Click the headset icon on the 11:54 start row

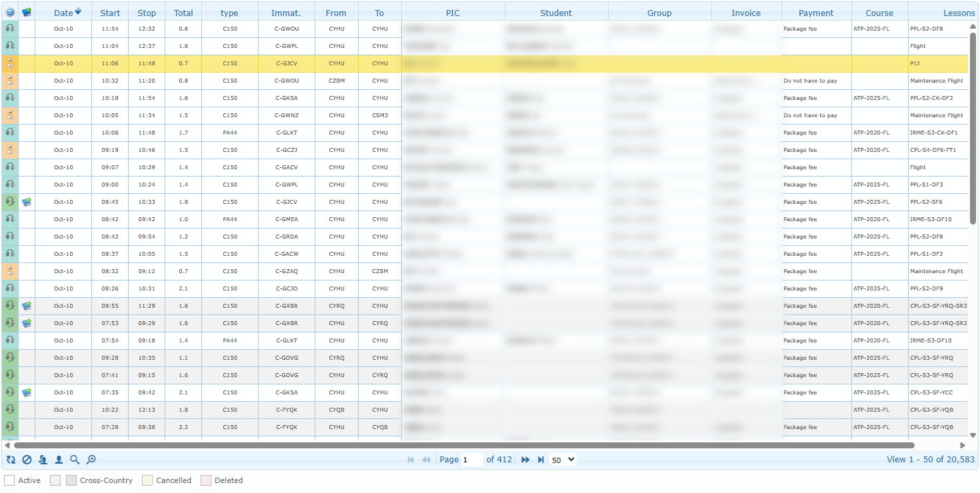point(10,29)
